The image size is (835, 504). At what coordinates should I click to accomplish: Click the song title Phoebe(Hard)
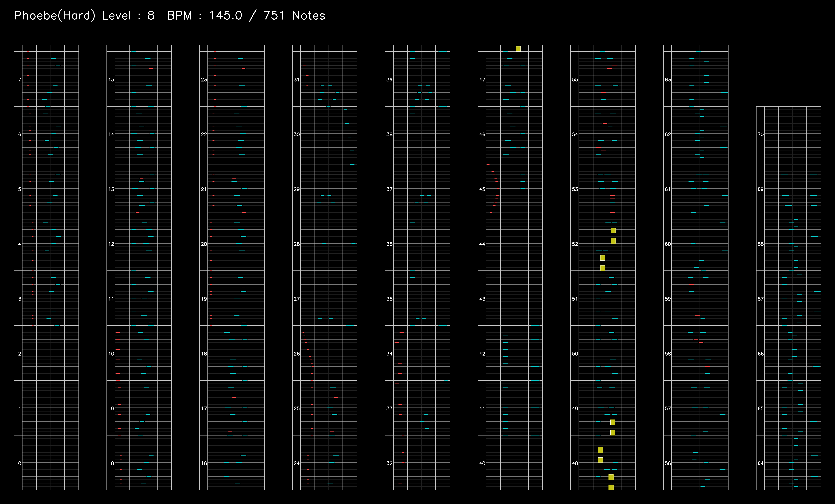(x=54, y=16)
